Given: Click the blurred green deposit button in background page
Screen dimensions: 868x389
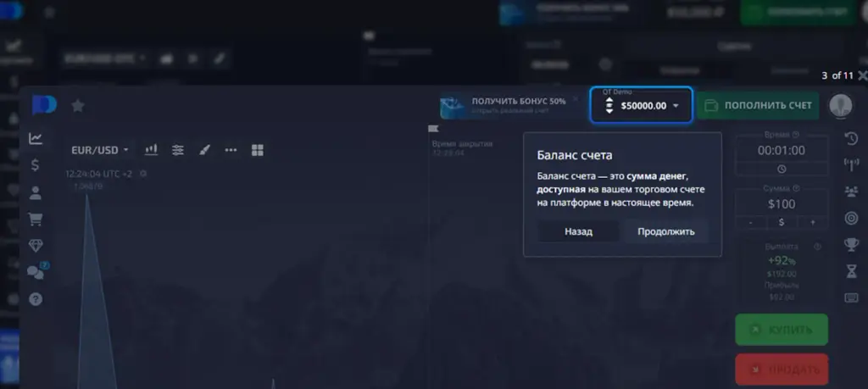Looking at the screenshot, I should (x=798, y=12).
